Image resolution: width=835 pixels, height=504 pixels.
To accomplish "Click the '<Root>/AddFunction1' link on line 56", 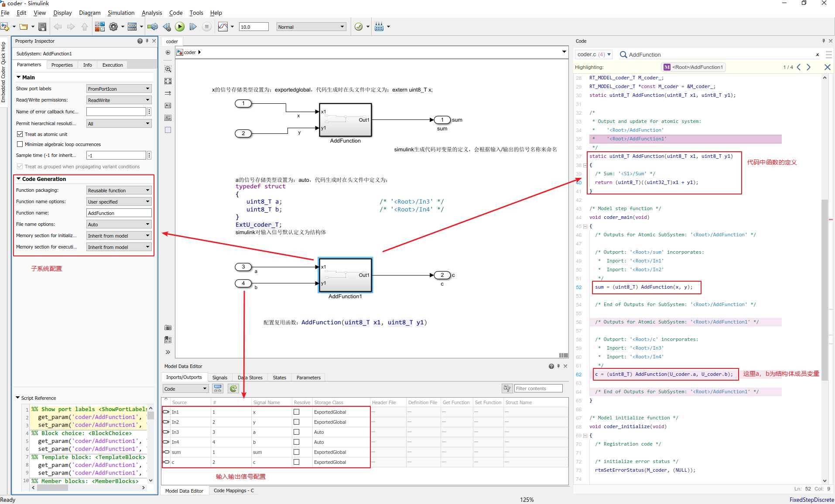I will point(721,322).
